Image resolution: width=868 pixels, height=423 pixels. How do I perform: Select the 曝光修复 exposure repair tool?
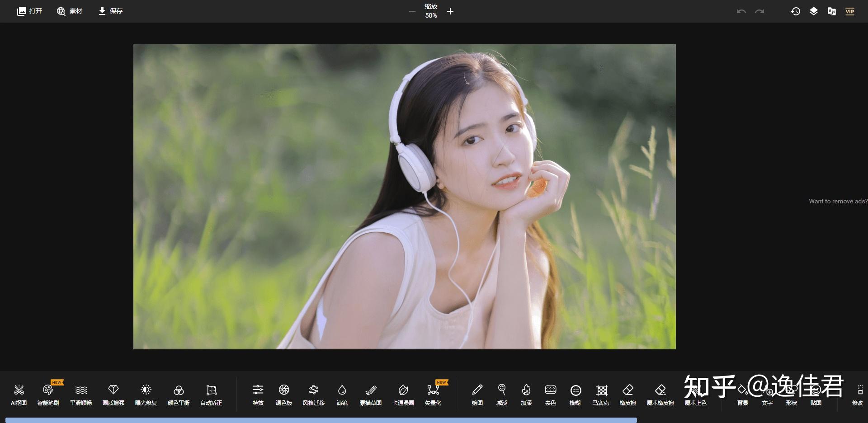coord(146,395)
